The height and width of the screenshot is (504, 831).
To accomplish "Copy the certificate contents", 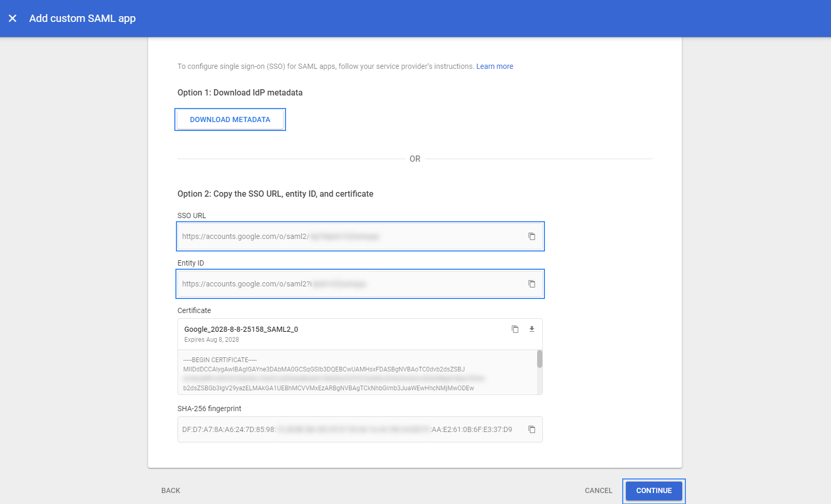I will pos(515,329).
